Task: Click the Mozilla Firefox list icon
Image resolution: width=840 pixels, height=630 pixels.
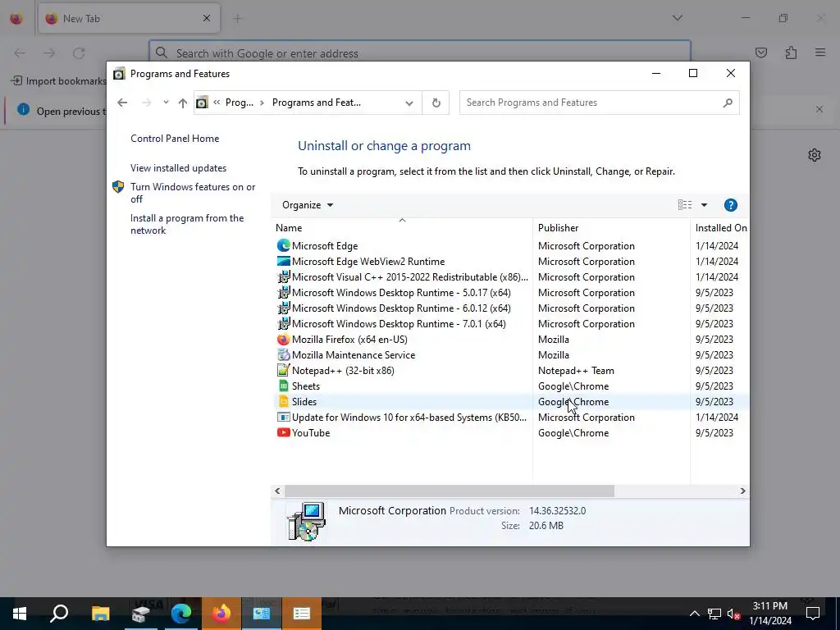Action: [x=283, y=339]
